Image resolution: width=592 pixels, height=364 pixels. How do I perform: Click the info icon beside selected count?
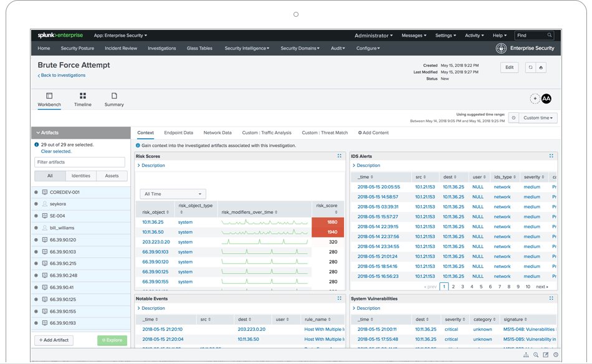pos(37,145)
